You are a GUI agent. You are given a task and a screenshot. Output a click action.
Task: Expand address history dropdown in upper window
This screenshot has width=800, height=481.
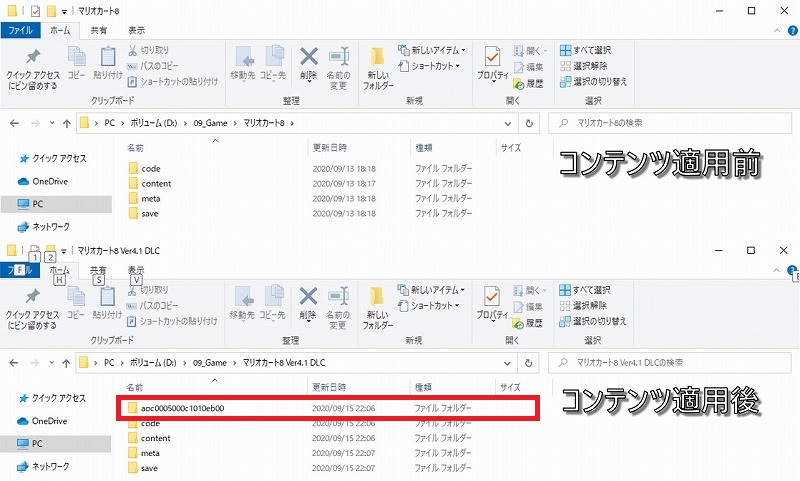(508, 123)
